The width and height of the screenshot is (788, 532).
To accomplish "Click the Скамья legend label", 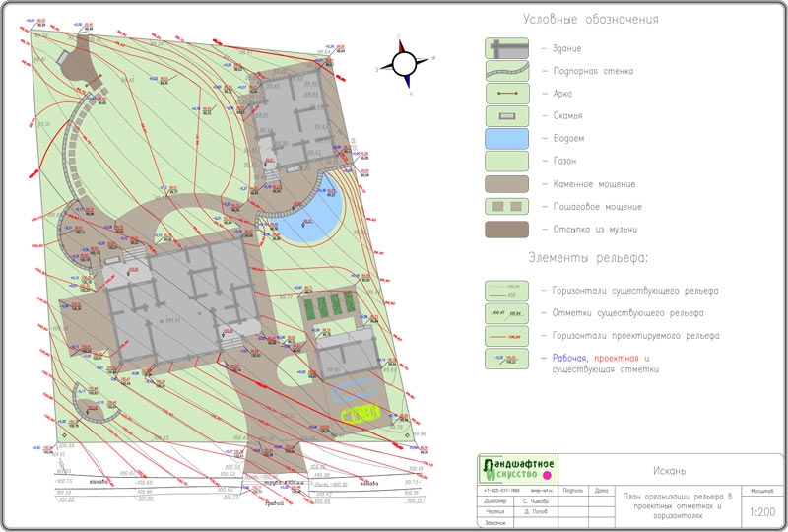I will pos(568,116).
